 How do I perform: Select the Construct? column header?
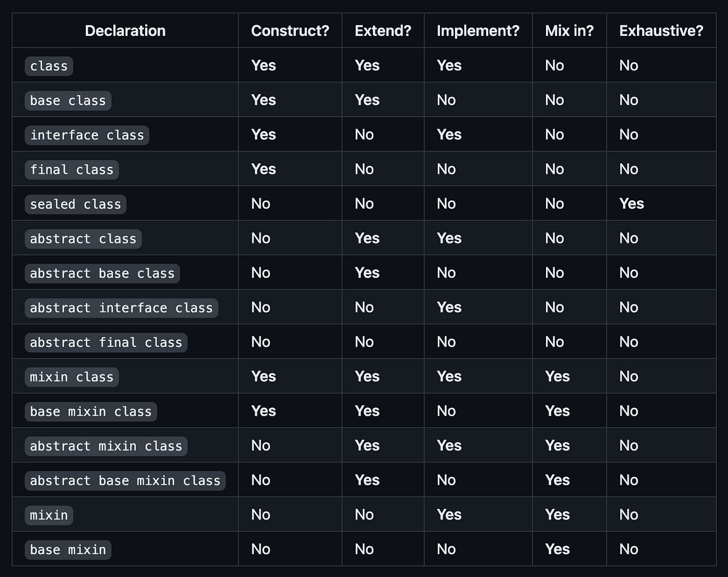(290, 31)
